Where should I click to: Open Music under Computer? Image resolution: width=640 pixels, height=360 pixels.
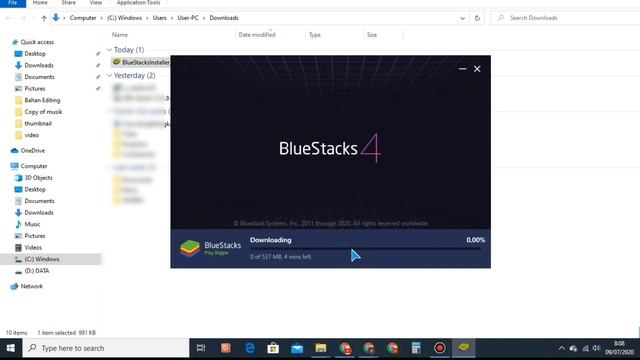point(32,224)
